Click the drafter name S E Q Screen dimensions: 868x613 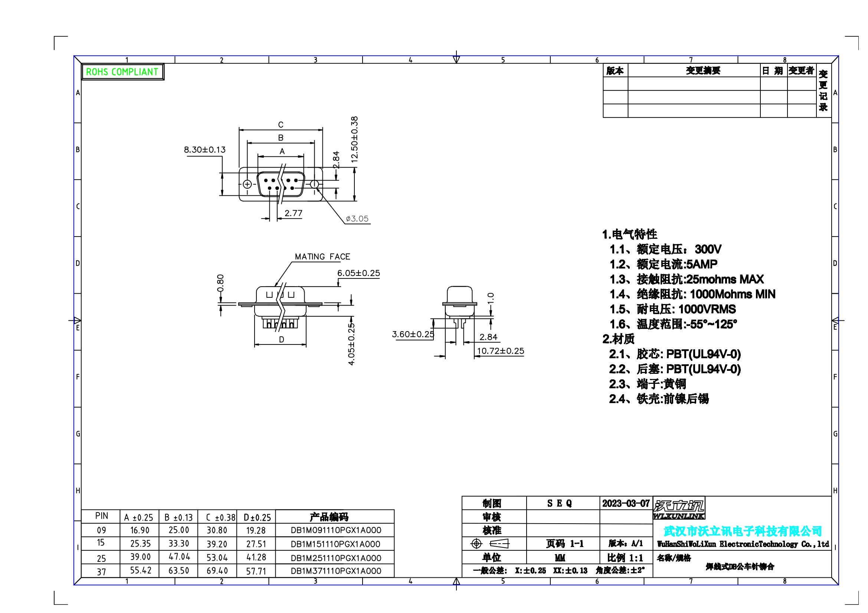(560, 504)
